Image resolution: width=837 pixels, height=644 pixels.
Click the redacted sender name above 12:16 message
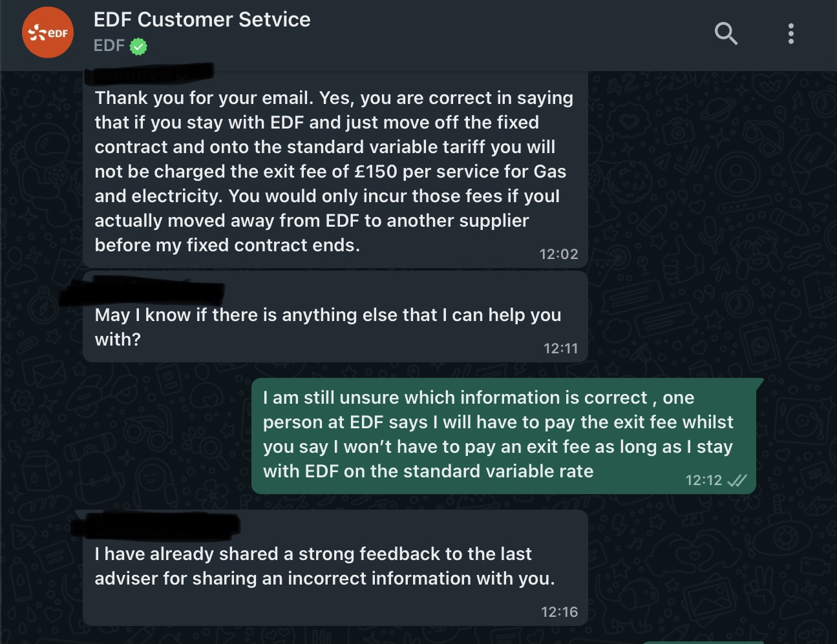[156, 525]
